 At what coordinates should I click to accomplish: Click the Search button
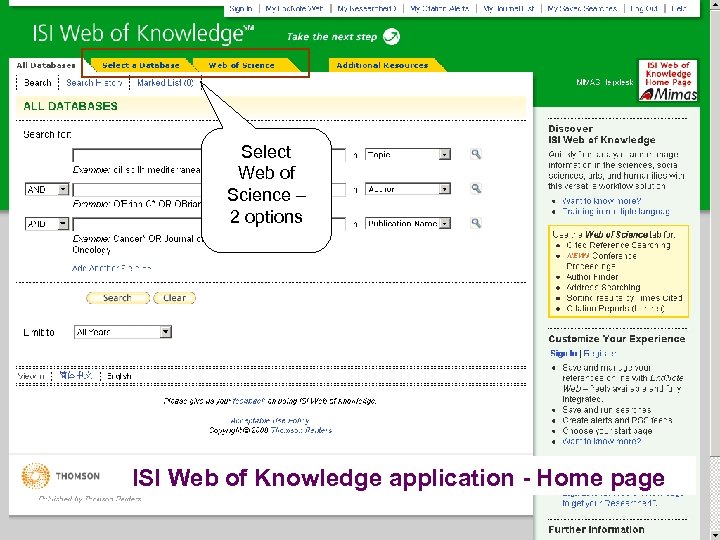coord(118,298)
